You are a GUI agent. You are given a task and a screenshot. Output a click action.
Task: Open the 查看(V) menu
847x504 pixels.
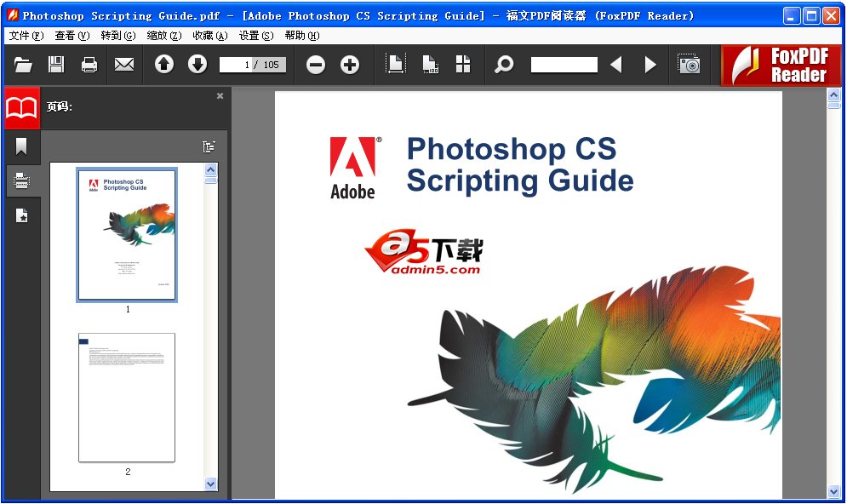(72, 36)
